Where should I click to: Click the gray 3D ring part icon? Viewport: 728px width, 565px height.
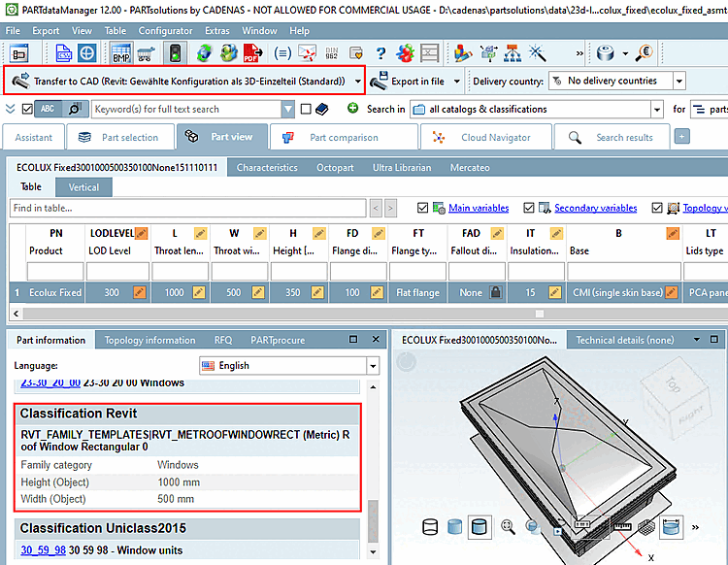pyautogui.click(x=606, y=53)
